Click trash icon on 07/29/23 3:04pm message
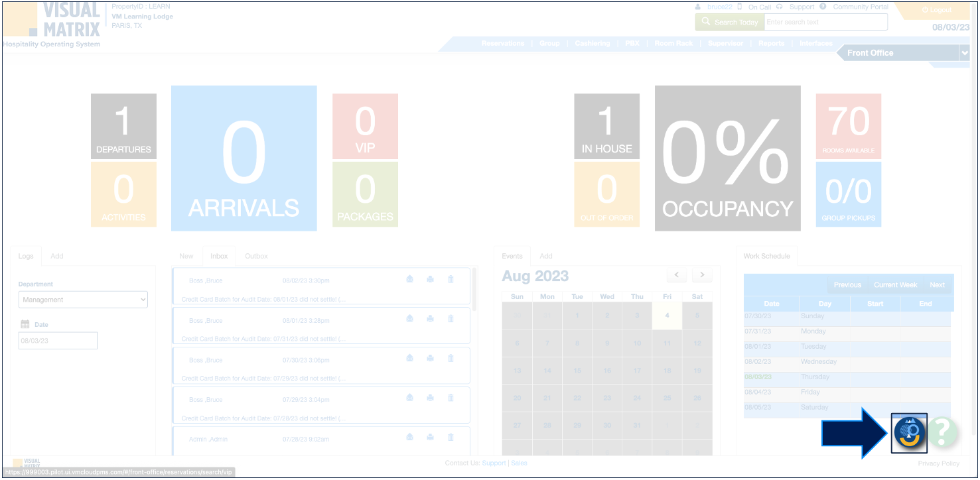This screenshot has width=980, height=480. pos(451,398)
